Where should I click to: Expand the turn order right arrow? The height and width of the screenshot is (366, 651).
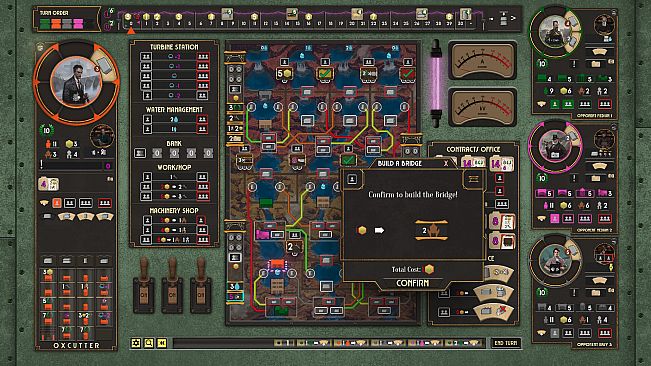click(x=514, y=18)
